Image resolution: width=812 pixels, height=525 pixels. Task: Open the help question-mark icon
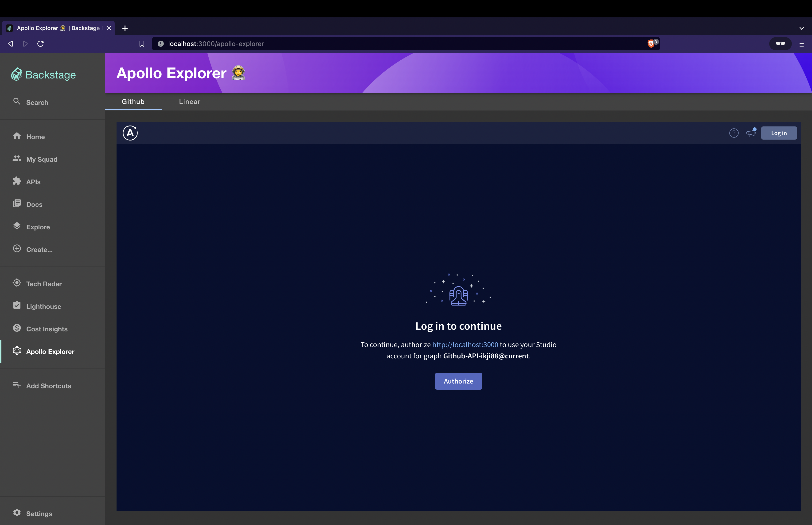coord(734,133)
